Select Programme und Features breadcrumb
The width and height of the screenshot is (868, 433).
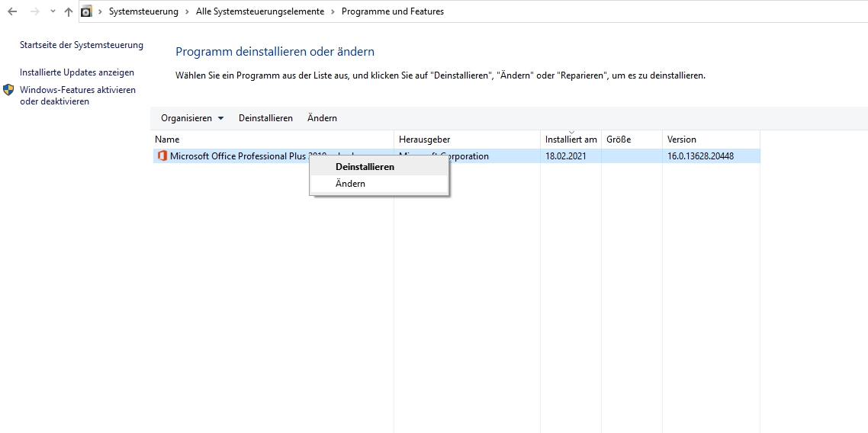[x=393, y=11]
